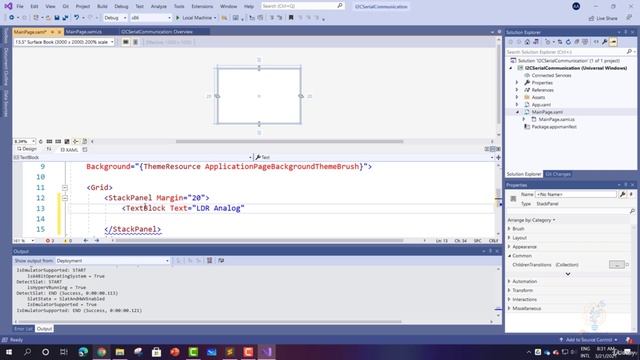This screenshot has height=360, width=640.
Task: Click the ChildrenTransitions ellipsis button
Action: pyautogui.click(x=617, y=265)
